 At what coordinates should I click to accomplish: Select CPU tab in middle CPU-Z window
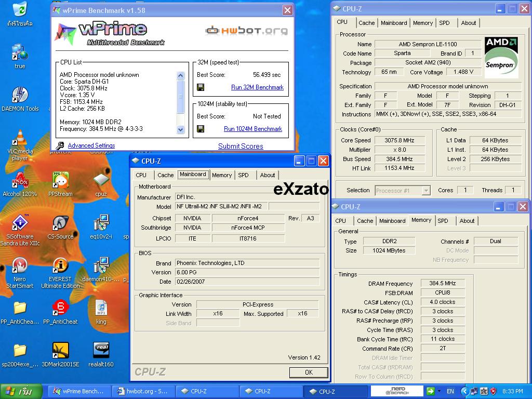click(x=141, y=175)
